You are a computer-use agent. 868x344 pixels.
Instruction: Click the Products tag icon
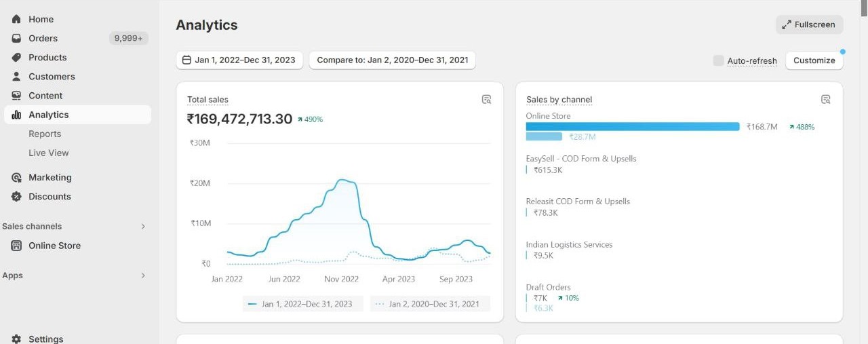[16, 58]
